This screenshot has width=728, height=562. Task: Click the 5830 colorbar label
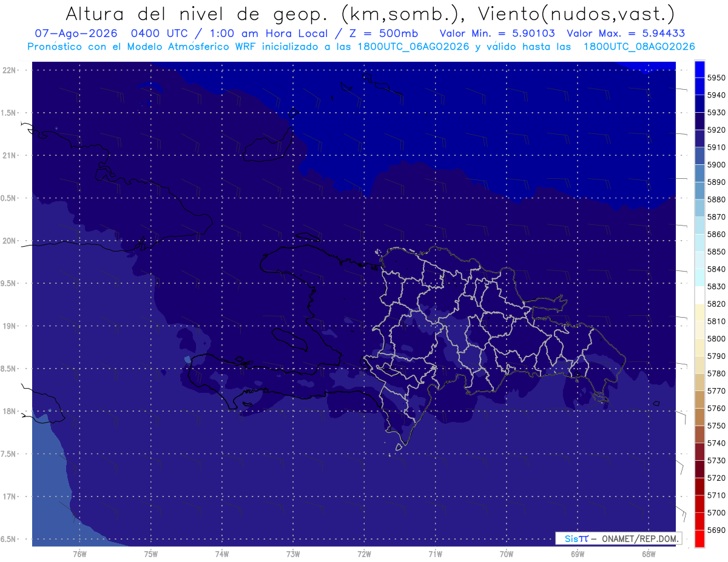[x=716, y=286]
